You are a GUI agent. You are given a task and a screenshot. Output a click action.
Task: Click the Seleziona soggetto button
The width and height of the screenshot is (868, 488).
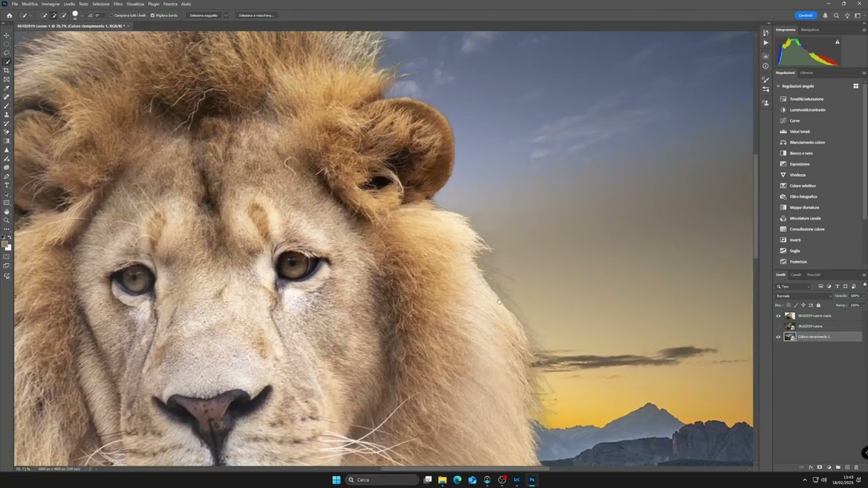coord(203,15)
